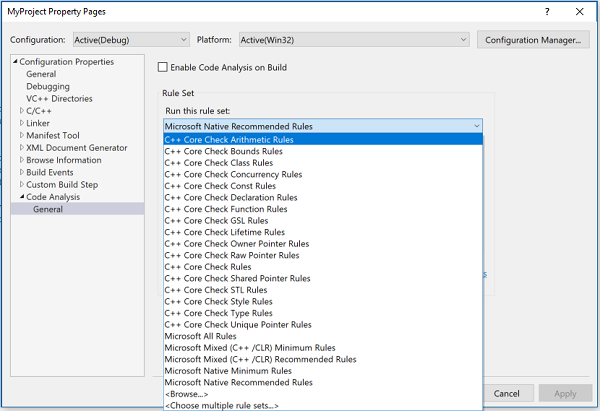Collapse the rule set combo box arrow
Screen dimensions: 600x411
pos(477,127)
